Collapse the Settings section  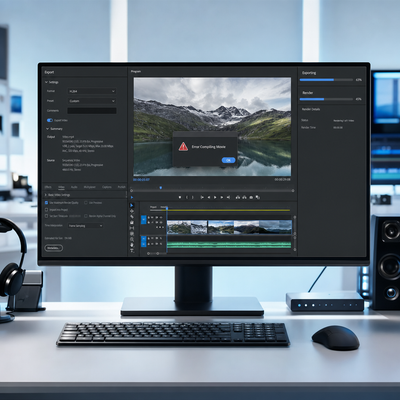[47, 82]
